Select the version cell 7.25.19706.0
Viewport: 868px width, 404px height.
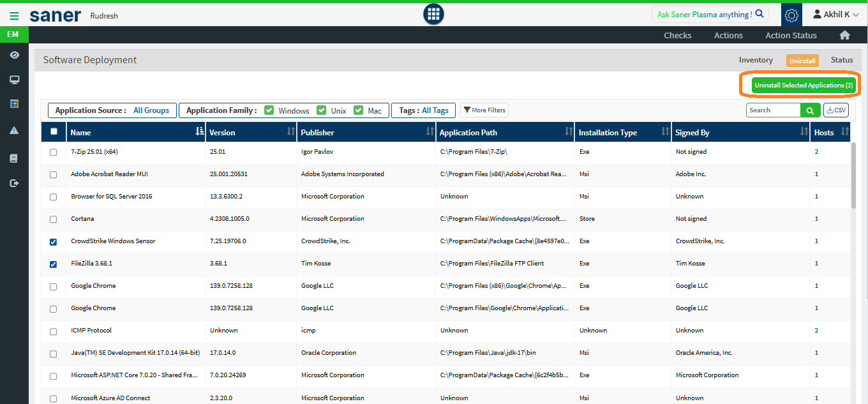click(x=228, y=241)
